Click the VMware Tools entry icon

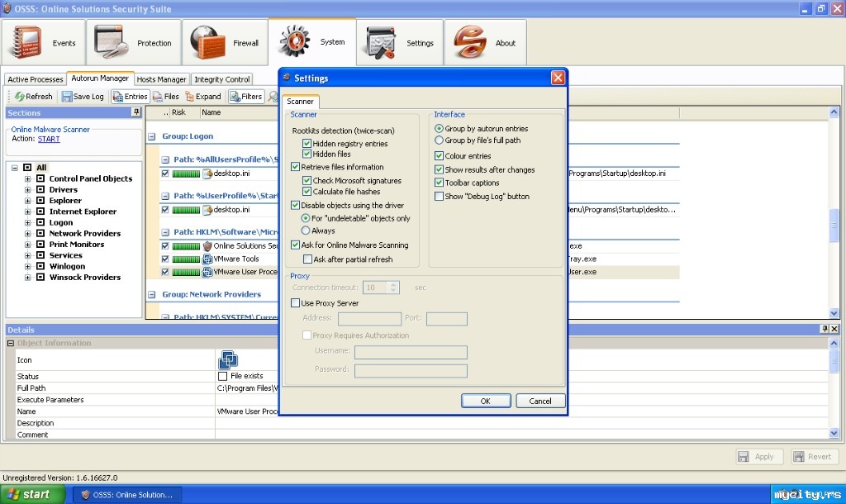pyautogui.click(x=207, y=259)
